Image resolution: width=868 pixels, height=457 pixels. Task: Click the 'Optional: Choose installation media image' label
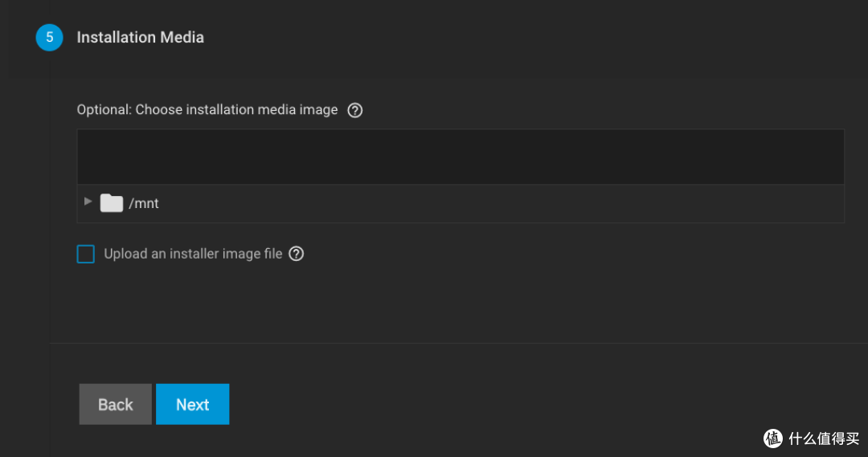tap(207, 109)
